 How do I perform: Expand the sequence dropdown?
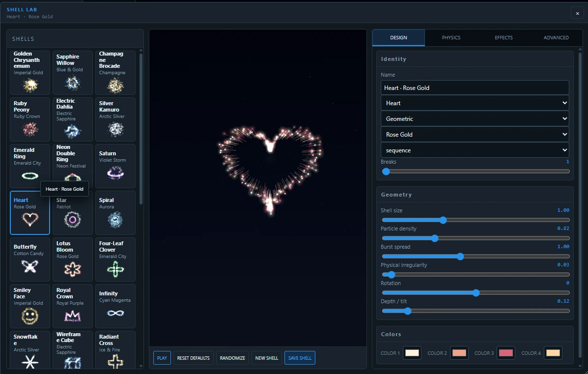pyautogui.click(x=475, y=150)
